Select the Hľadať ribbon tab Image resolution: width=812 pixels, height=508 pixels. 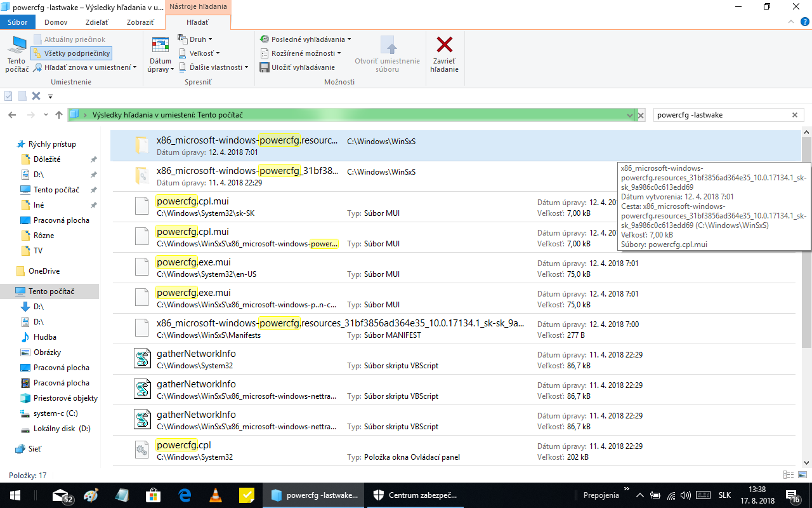coord(197,22)
